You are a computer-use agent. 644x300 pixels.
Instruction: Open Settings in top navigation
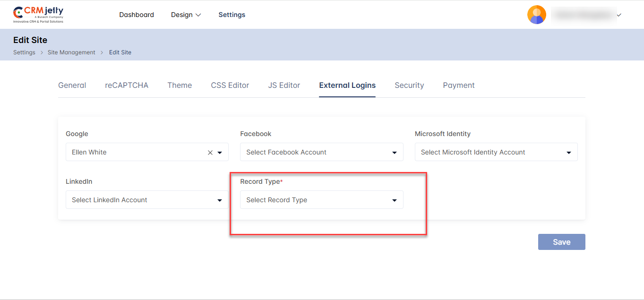[x=232, y=15]
